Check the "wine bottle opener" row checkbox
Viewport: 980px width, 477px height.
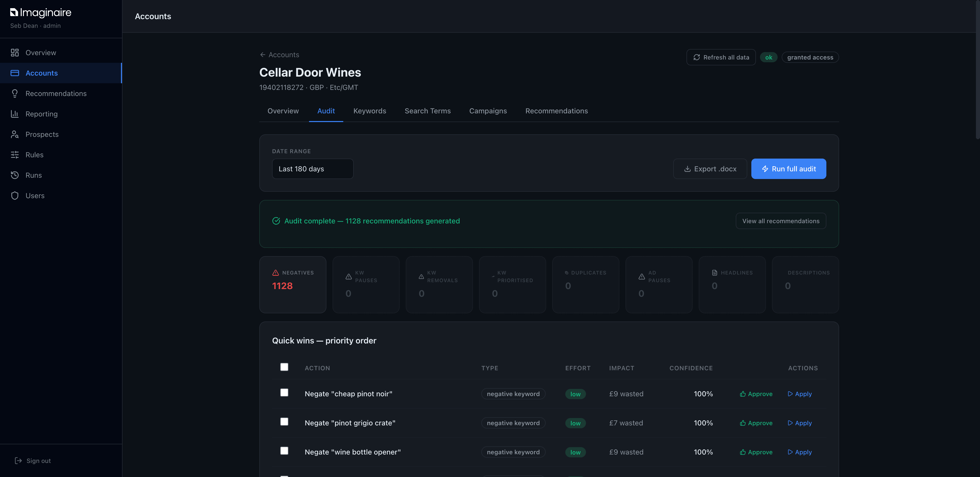coord(284,451)
